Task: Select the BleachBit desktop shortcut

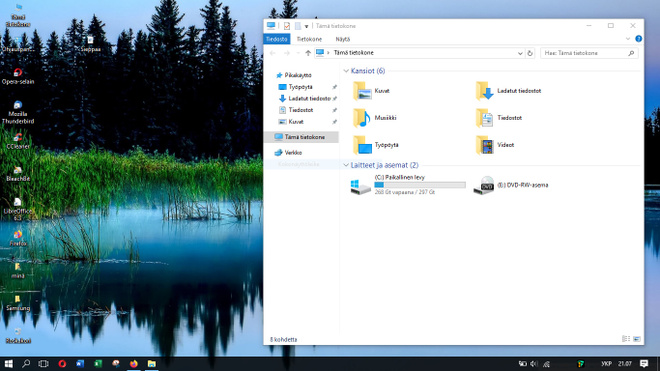Action: coord(18,173)
